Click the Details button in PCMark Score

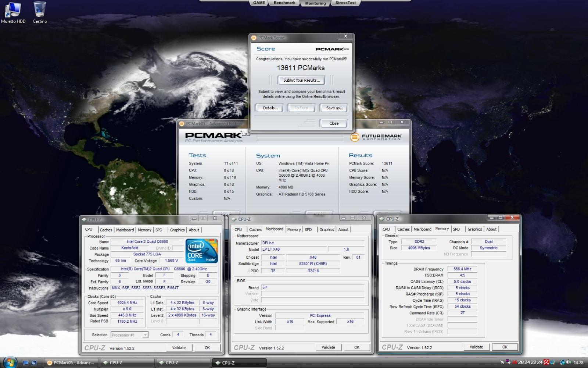(270, 108)
